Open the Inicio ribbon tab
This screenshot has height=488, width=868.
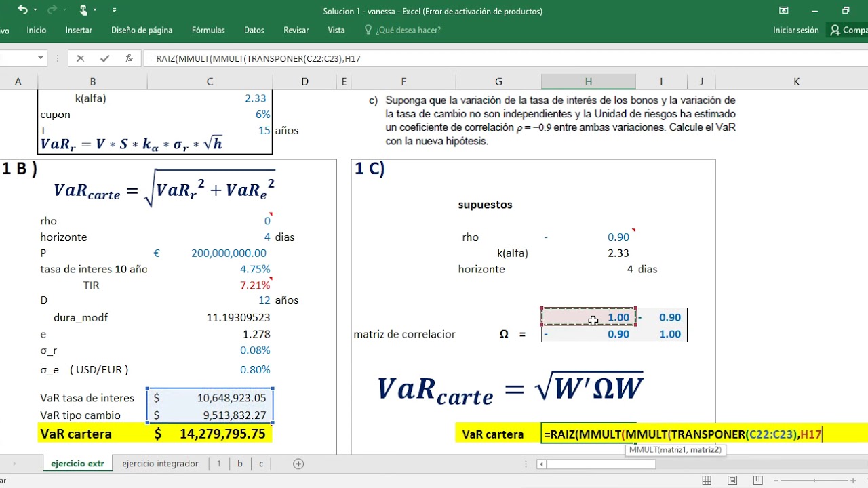[37, 30]
